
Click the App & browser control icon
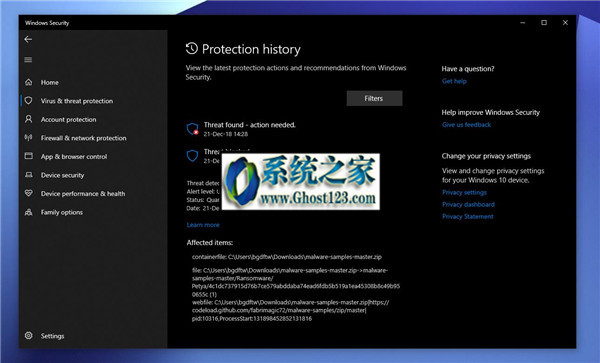tap(28, 156)
